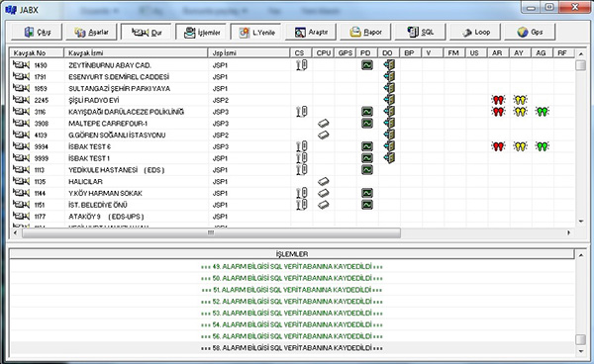This screenshot has height=364, width=594.
Task: Click the CS column header
Action: 301,52
